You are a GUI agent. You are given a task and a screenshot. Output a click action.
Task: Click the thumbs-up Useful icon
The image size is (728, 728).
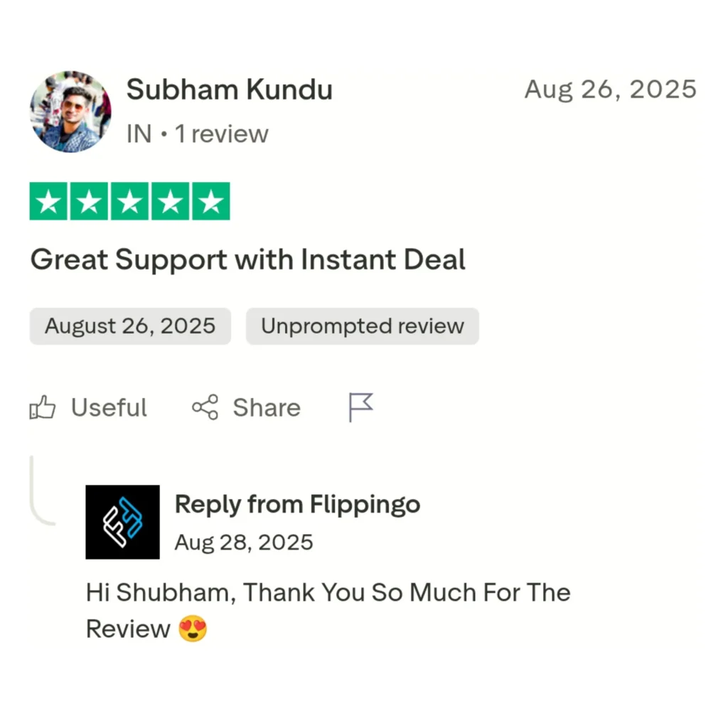point(43,408)
